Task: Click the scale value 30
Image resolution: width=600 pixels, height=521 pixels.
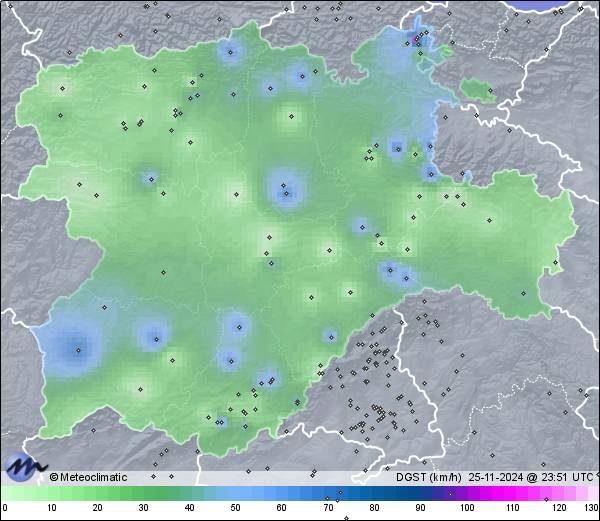Action: (143, 508)
